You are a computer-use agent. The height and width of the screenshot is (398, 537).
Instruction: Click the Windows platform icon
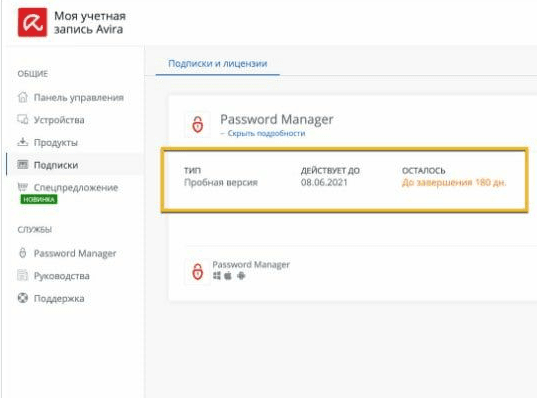click(217, 276)
